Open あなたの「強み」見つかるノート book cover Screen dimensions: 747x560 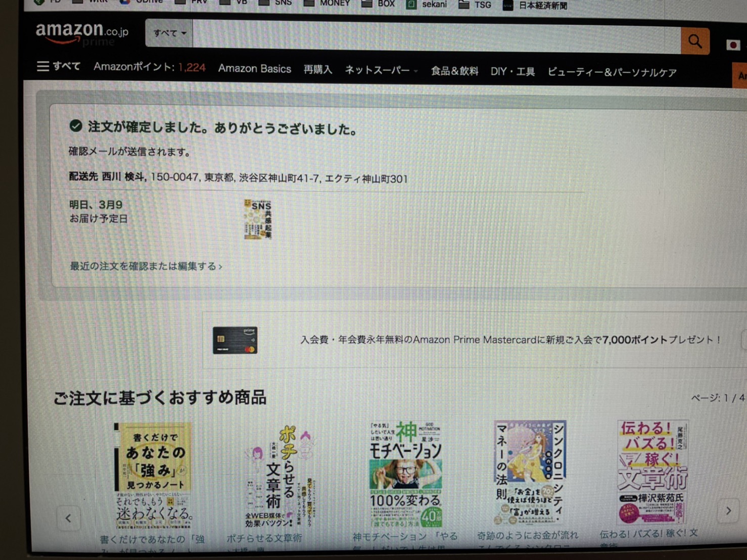153,476
